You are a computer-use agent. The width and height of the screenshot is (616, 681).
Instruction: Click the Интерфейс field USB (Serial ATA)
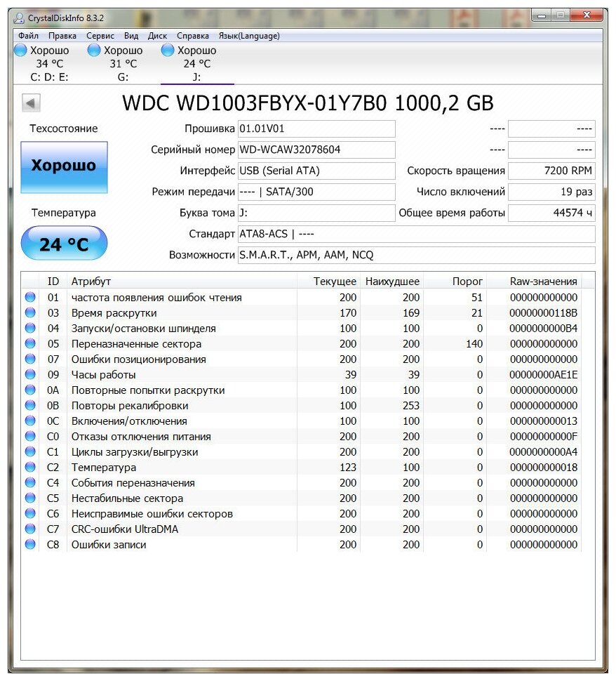(316, 171)
